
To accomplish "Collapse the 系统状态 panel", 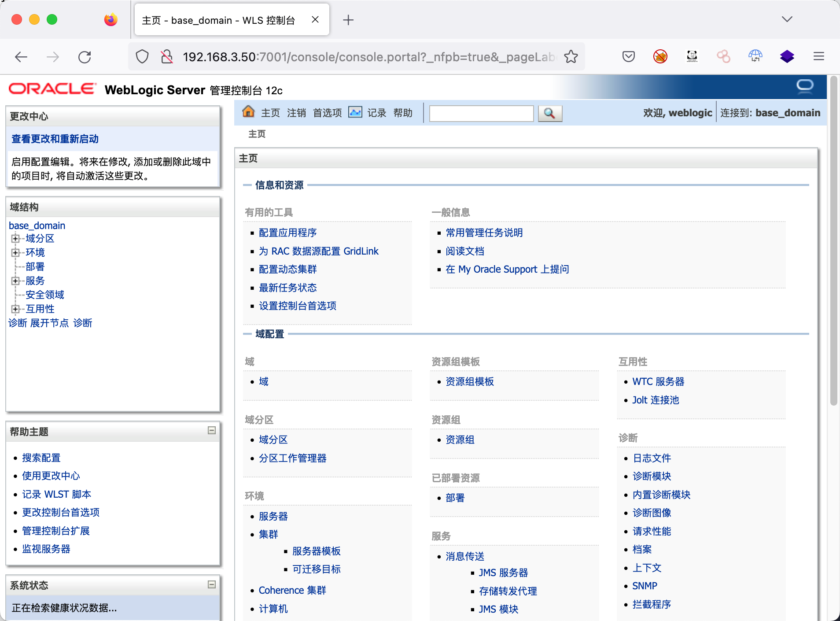I will [x=212, y=584].
